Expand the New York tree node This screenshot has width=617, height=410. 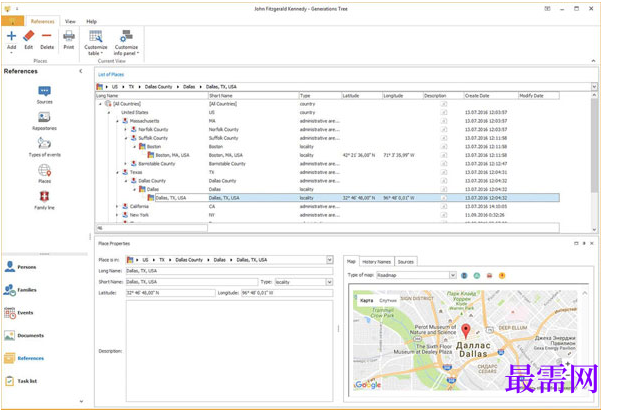point(117,215)
